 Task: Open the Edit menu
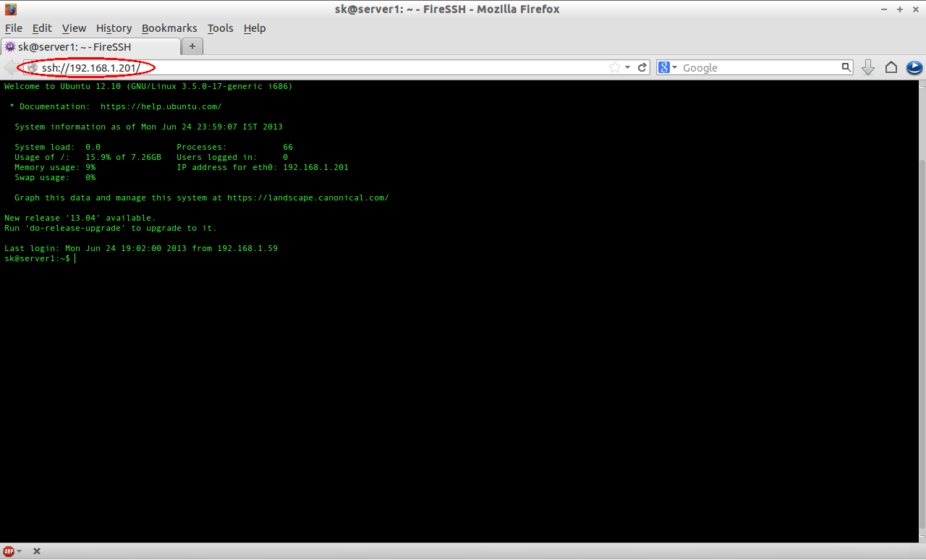pyautogui.click(x=42, y=28)
